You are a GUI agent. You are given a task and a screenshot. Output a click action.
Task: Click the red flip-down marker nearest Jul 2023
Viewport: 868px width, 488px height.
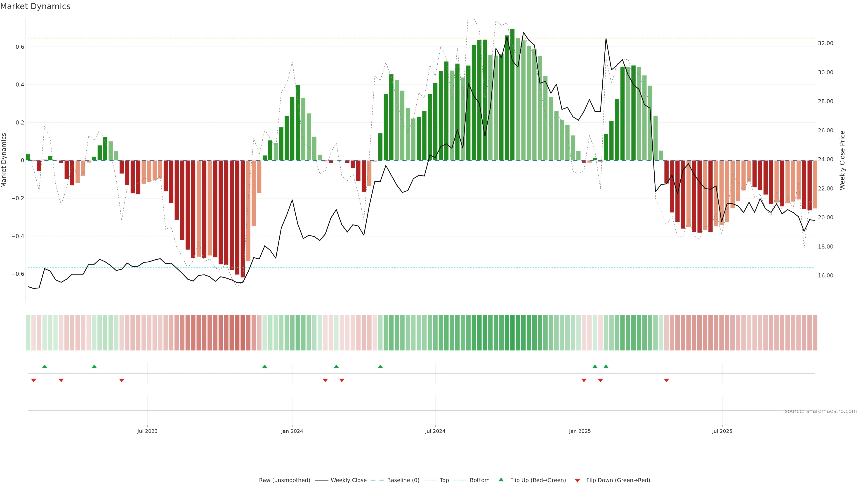coord(122,380)
